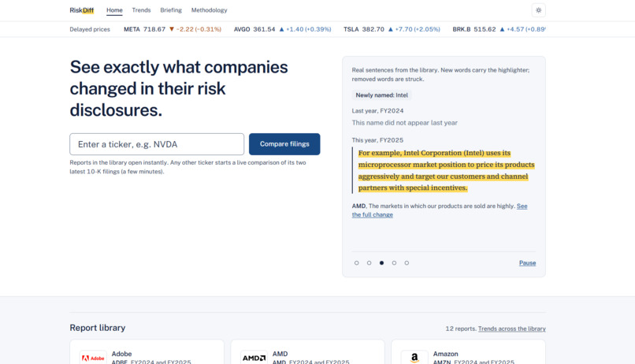Select the second carousel dot

369,263
